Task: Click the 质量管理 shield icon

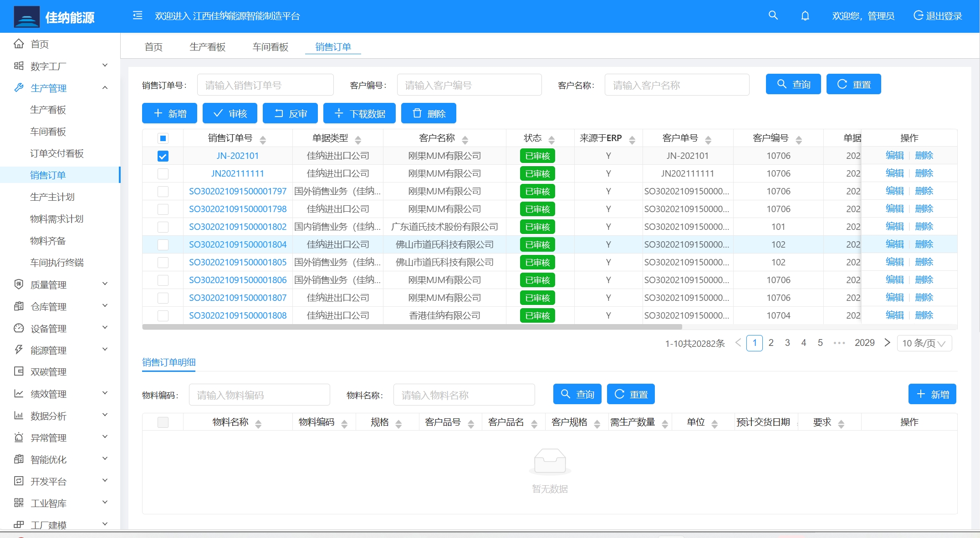Action: [19, 284]
